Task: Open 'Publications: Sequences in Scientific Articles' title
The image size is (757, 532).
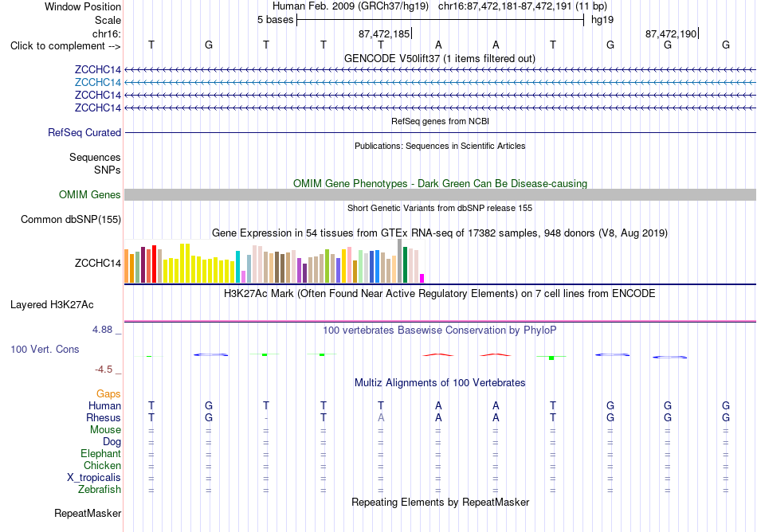Action: point(440,147)
